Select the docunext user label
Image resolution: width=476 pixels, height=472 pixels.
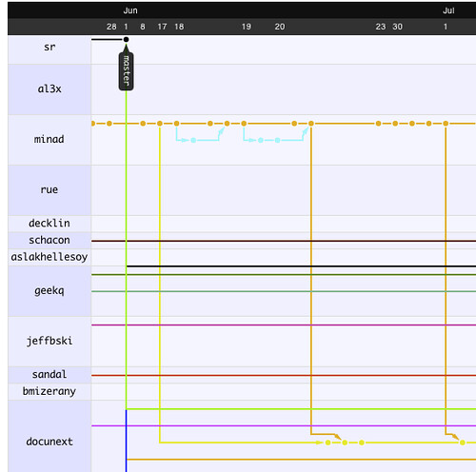[x=50, y=442]
